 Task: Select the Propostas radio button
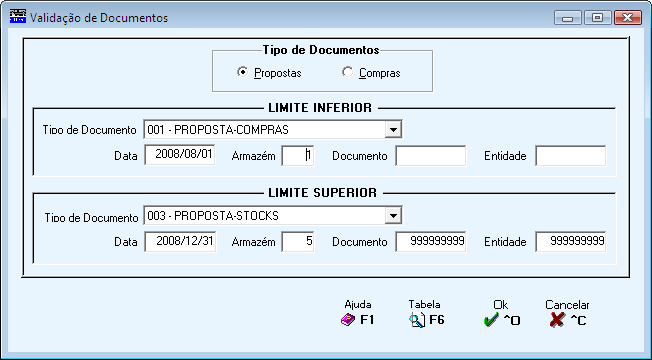tap(242, 72)
